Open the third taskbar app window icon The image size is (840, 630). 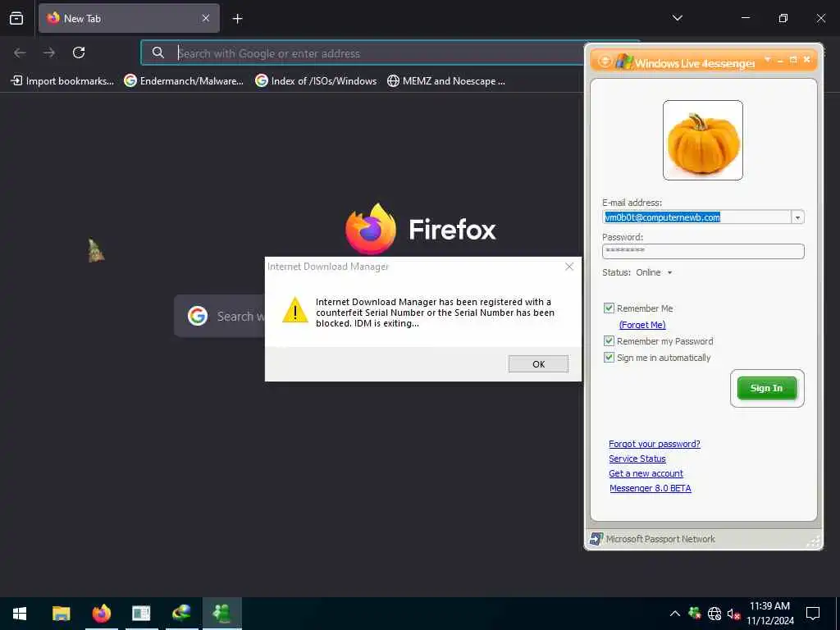tap(141, 614)
